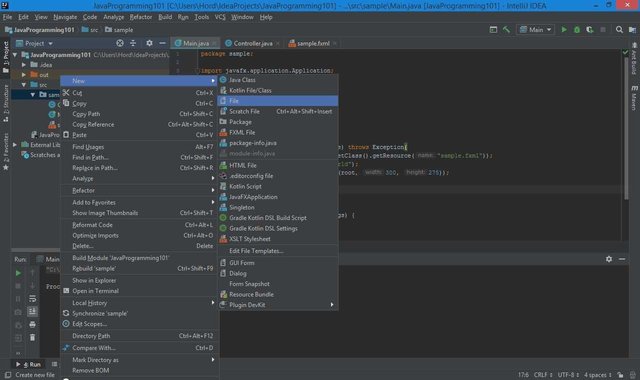Choose Kotlin Script in New submenu

pos(278,187)
